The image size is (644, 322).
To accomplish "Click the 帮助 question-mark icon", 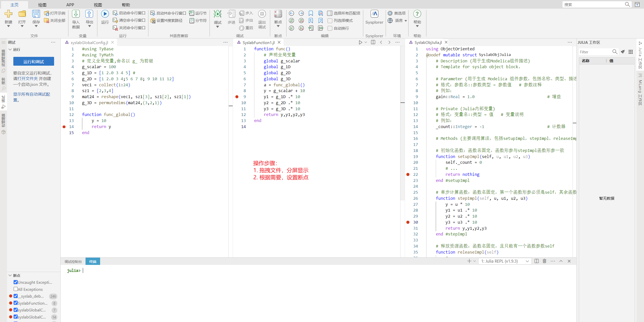I will 417,14.
